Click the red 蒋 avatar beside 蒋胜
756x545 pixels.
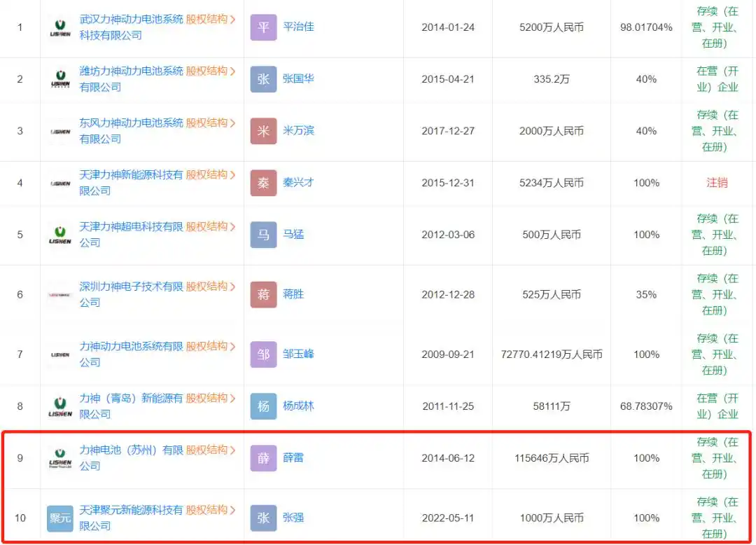[262, 294]
